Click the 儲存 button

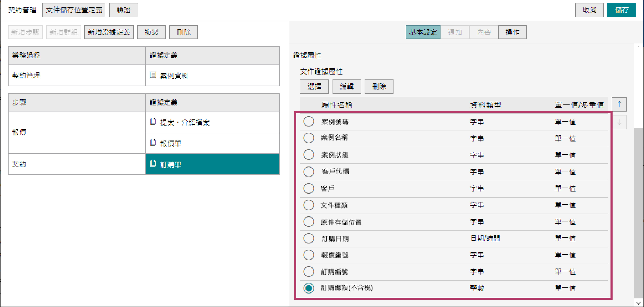click(x=621, y=10)
